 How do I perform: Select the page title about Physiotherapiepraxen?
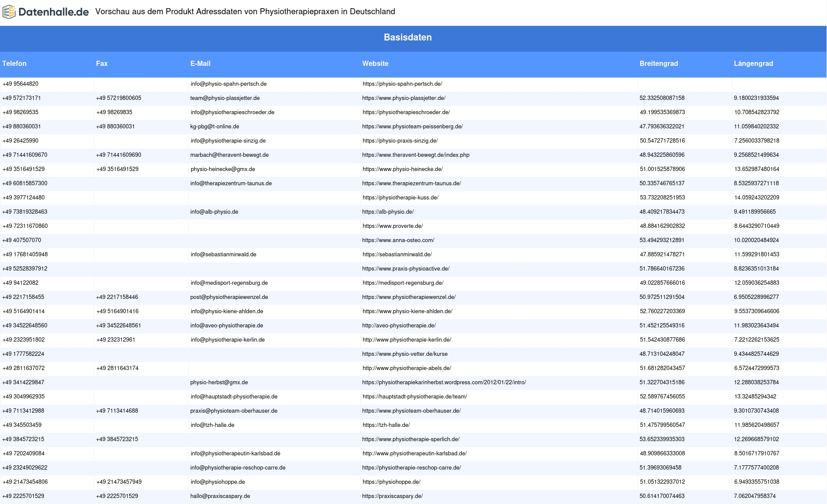(245, 12)
